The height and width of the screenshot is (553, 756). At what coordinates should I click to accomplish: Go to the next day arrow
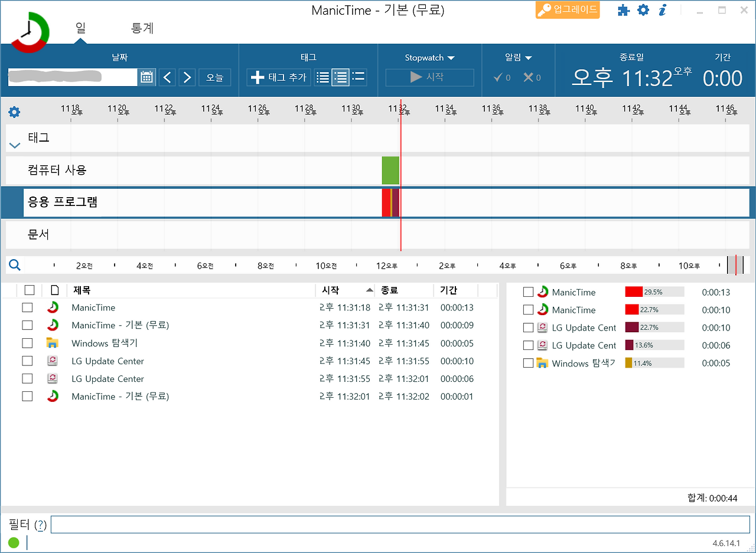coord(187,77)
